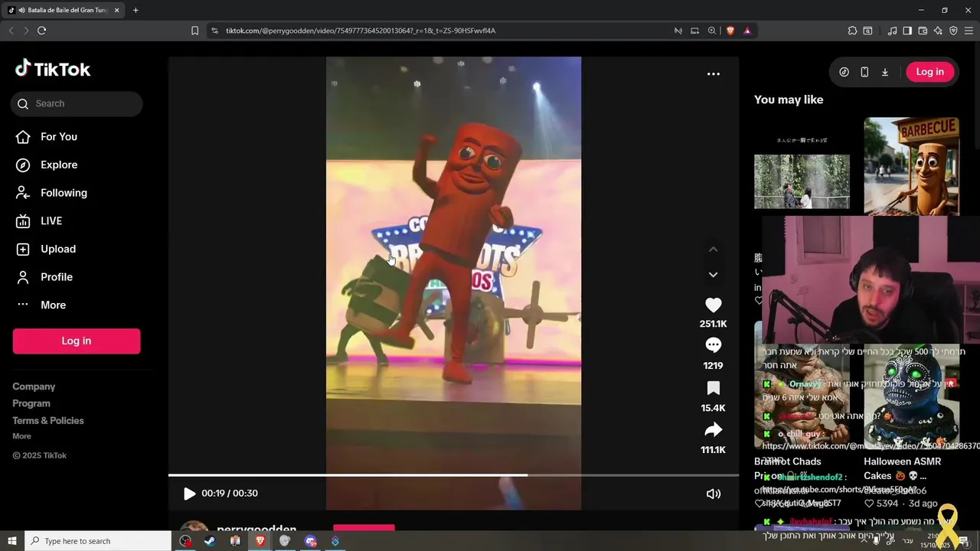The height and width of the screenshot is (551, 980).
Task: Click the TikTok logo
Action: click(53, 69)
